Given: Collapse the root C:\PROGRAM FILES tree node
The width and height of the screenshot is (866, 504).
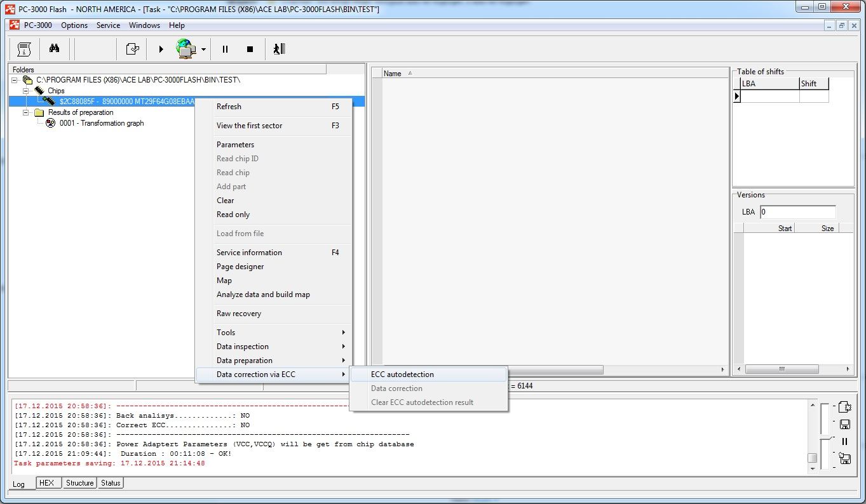Looking at the screenshot, I should coord(15,80).
